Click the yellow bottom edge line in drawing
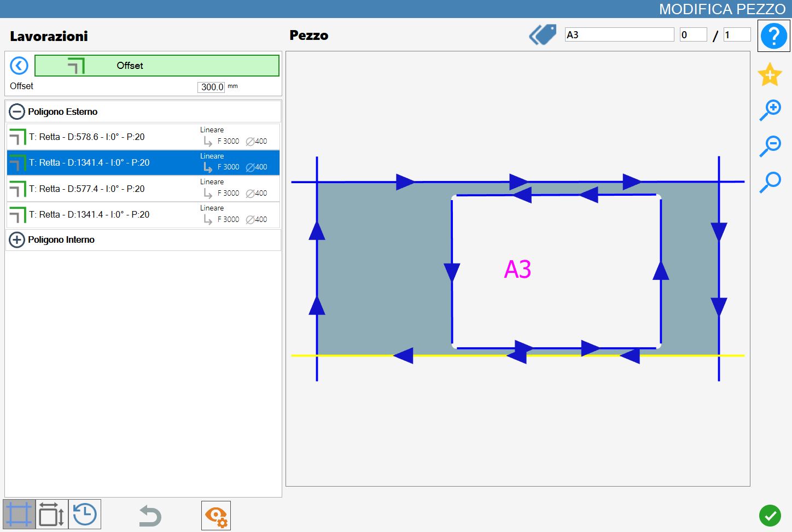The image size is (792, 532). tap(517, 356)
